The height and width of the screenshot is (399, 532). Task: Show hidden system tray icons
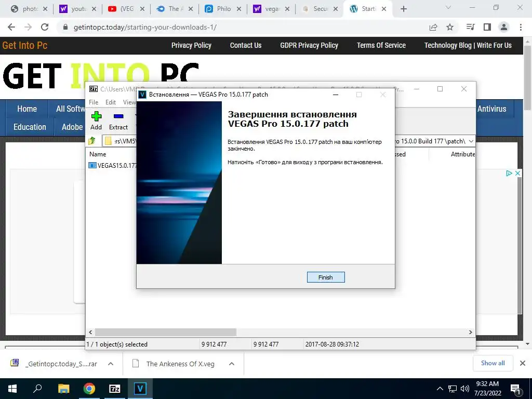[440, 389]
